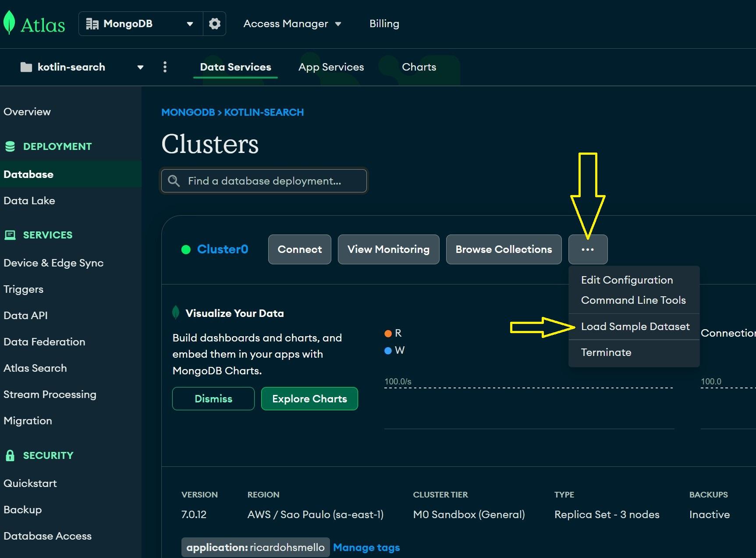756x558 pixels.
Task: Click the blue W legend dot
Action: pyautogui.click(x=388, y=351)
